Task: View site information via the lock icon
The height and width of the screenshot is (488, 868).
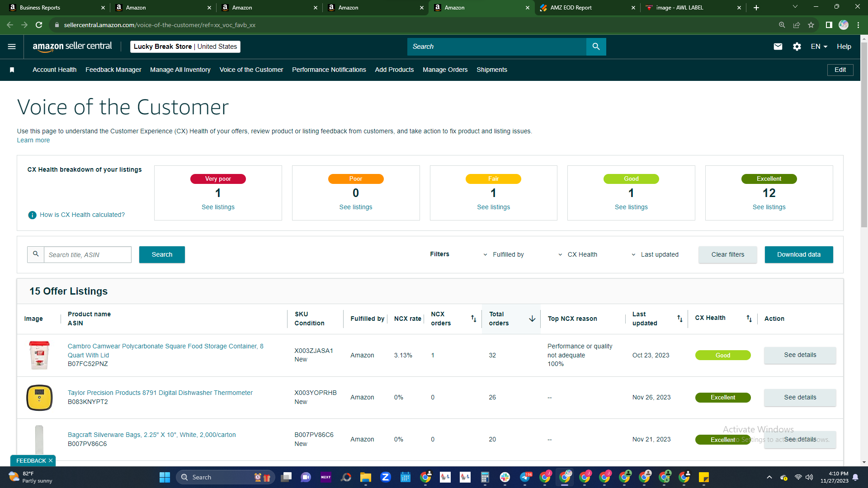Action: 57,25
